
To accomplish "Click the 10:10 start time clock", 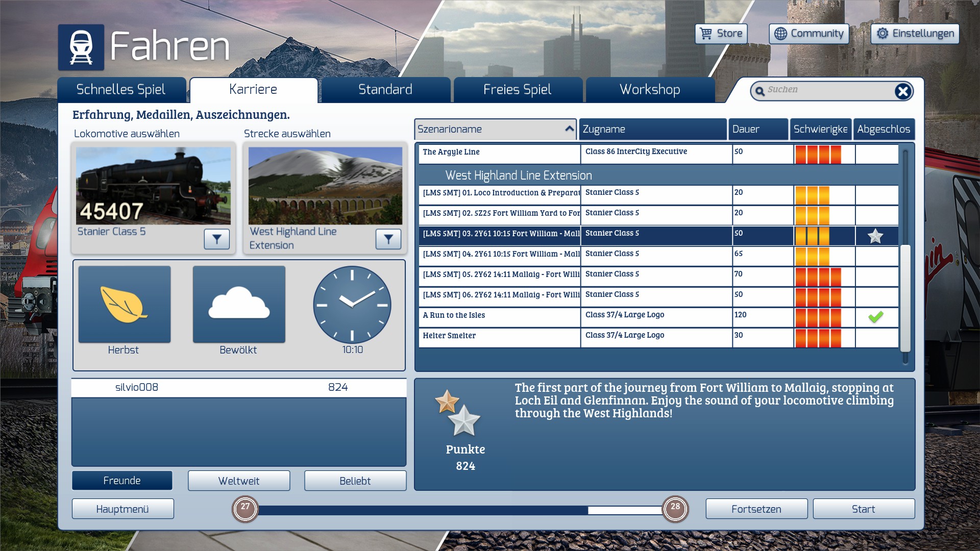I will 352,305.
